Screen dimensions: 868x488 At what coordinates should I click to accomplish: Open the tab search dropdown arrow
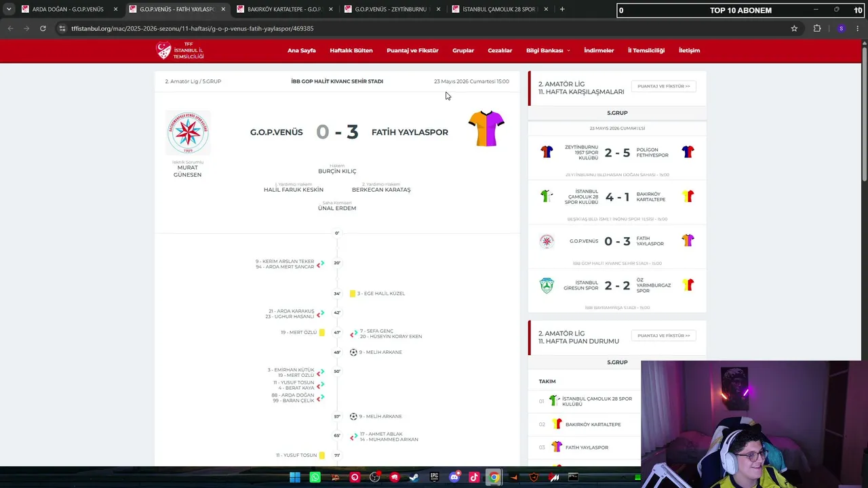[9, 9]
